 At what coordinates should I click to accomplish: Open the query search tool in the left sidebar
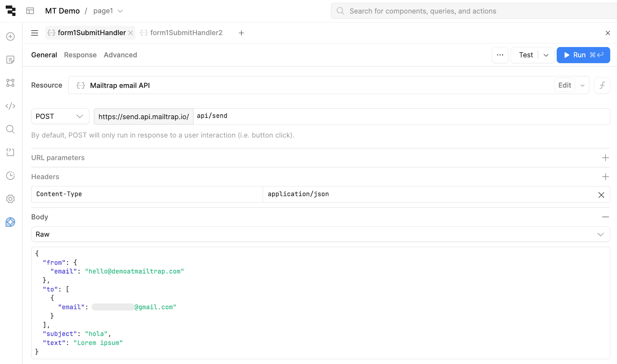(10, 129)
